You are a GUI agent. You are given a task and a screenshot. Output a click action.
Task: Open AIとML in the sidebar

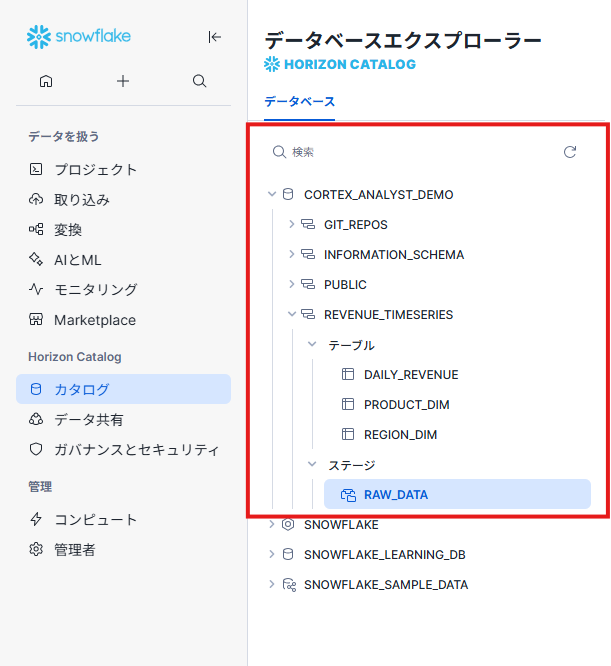click(124, 260)
